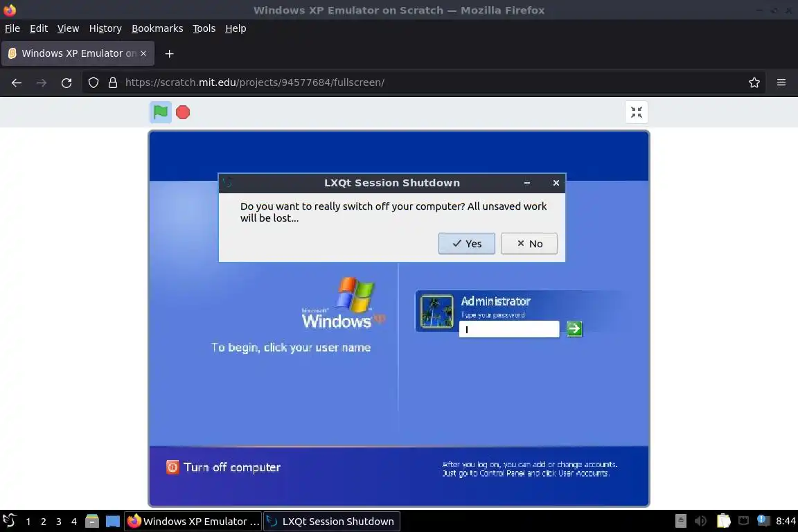Close the LXQt Session Shutdown dialog
Image resolution: width=798 pixels, height=532 pixels.
556,183
